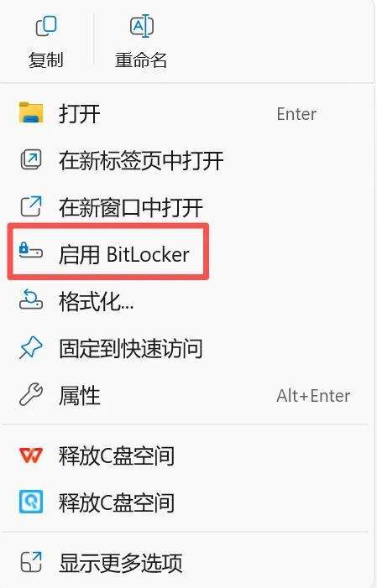Open 属性 from the context menu
377x588 pixels.
[188, 396]
